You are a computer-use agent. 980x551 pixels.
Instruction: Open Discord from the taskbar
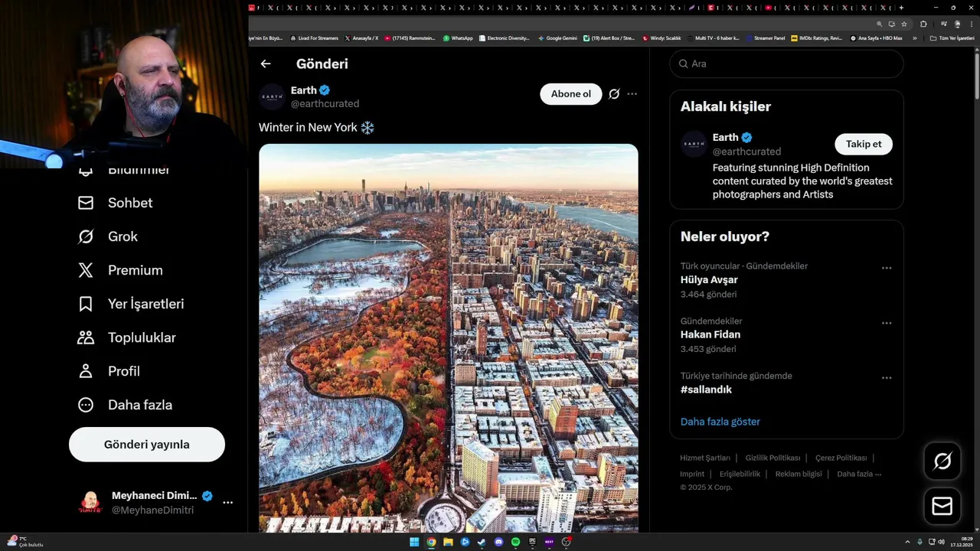(498, 542)
